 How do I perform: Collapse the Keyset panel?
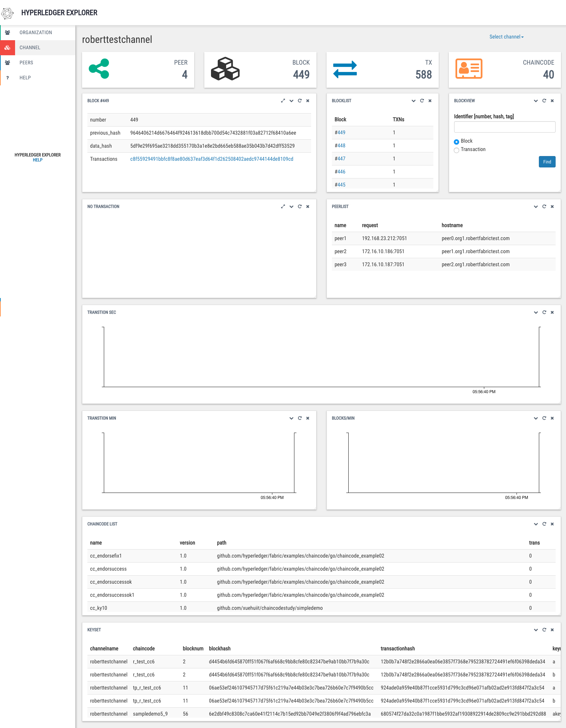click(x=536, y=630)
